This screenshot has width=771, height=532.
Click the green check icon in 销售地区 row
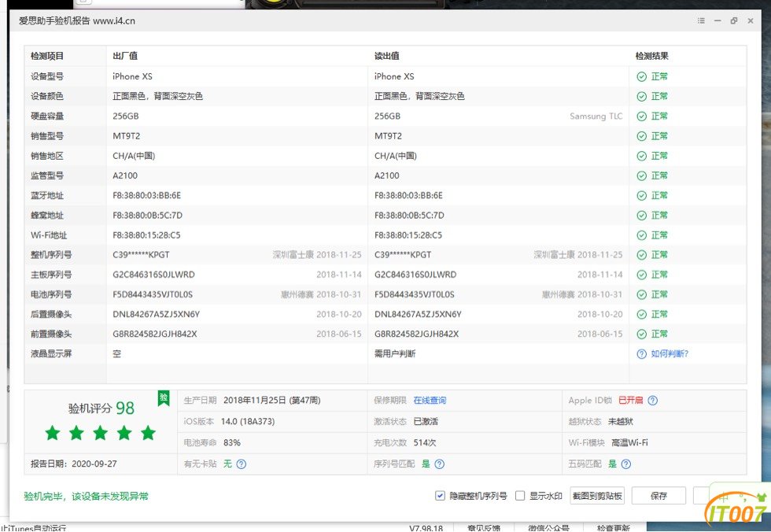point(642,156)
